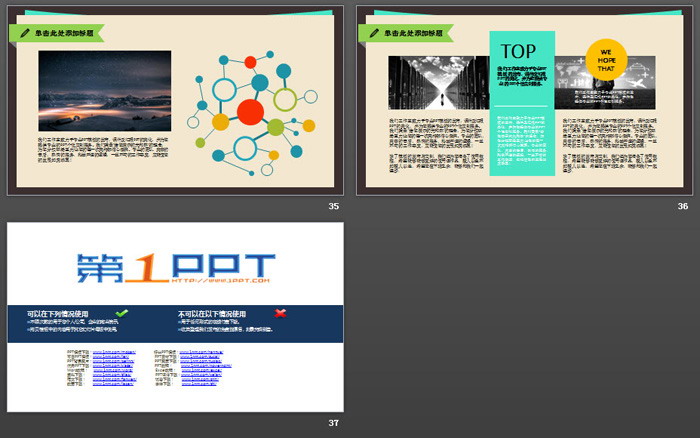Select slide 37 thumbnail

click(175, 316)
